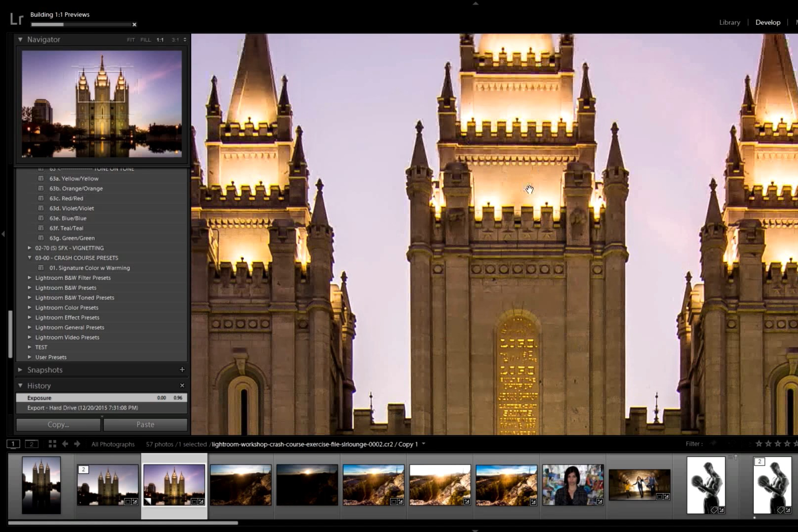
Task: Click the All Photographs source label
Action: (113, 445)
